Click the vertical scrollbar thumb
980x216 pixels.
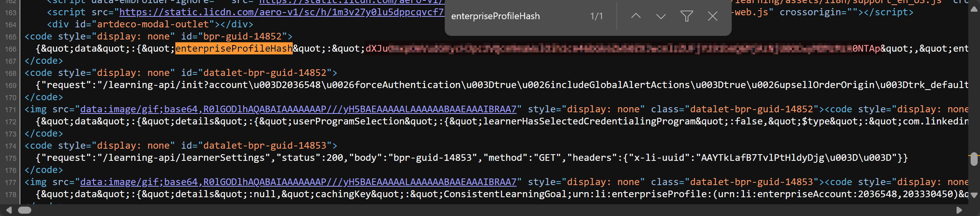pos(974,159)
